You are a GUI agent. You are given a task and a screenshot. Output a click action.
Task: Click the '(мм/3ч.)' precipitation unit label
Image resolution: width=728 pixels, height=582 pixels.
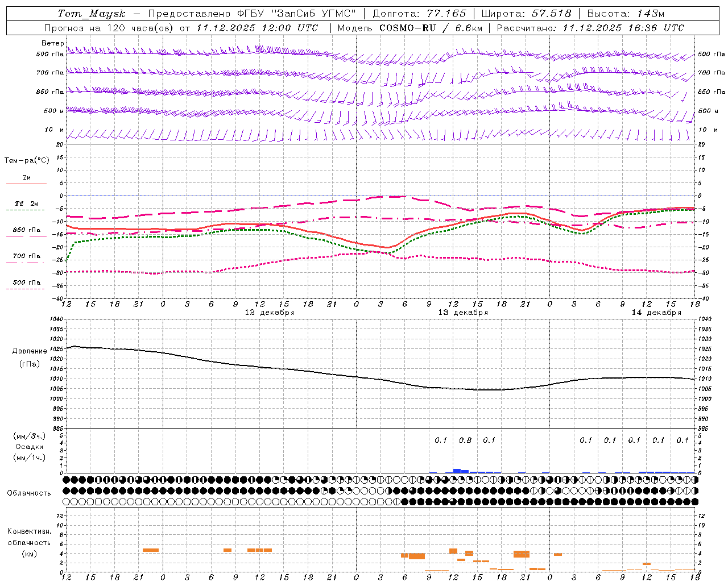(30, 436)
